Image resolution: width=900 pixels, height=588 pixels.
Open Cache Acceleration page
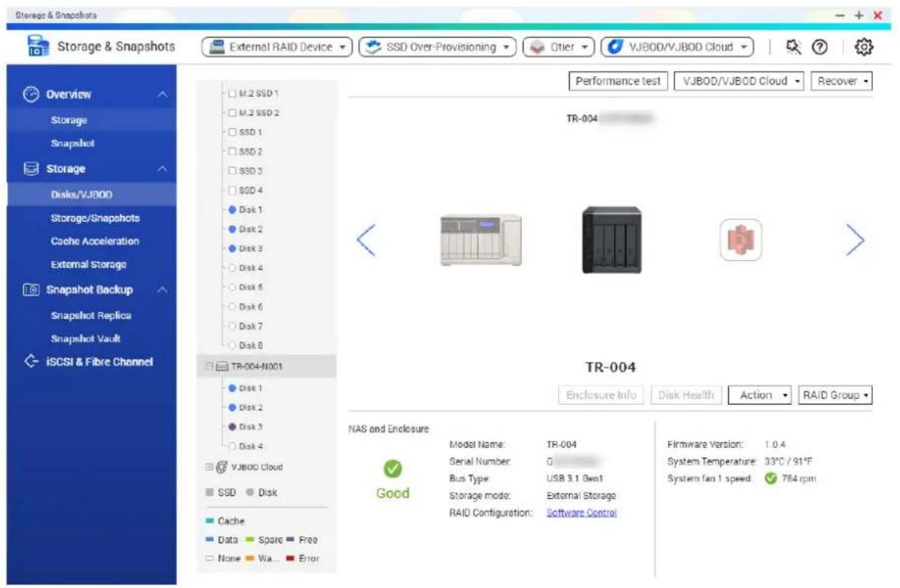click(95, 241)
